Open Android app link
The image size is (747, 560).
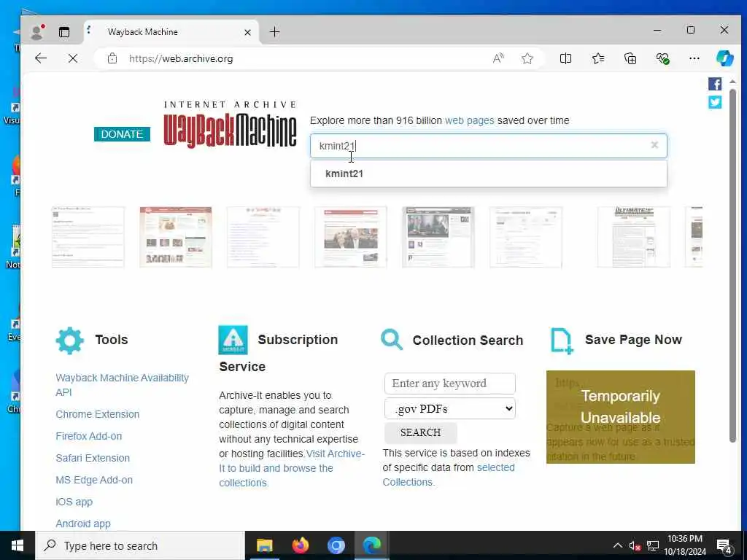pyautogui.click(x=83, y=524)
